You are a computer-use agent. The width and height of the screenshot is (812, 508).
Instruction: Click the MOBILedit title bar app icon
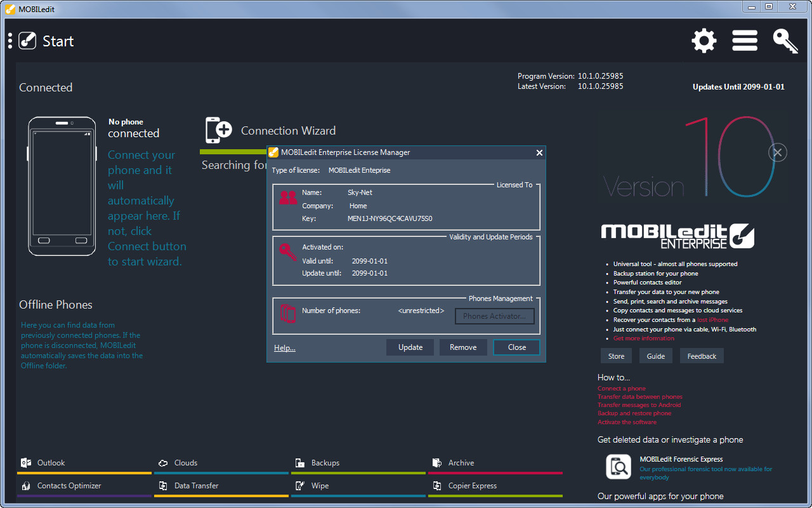point(10,9)
